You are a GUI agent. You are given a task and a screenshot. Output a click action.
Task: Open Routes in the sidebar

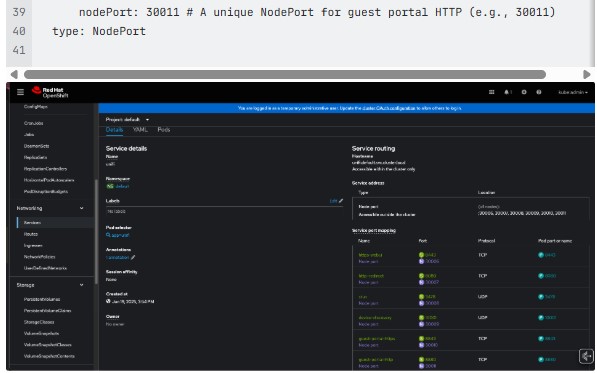pos(31,234)
